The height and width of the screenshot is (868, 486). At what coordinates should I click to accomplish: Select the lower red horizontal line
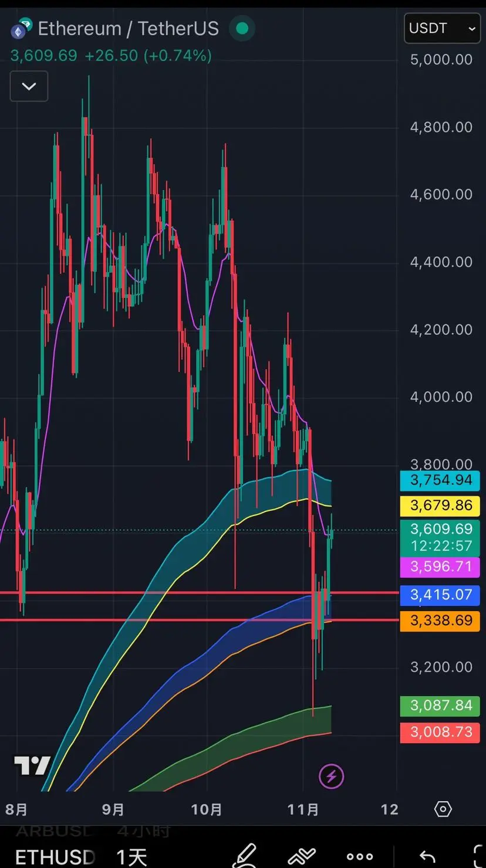[x=198, y=620]
